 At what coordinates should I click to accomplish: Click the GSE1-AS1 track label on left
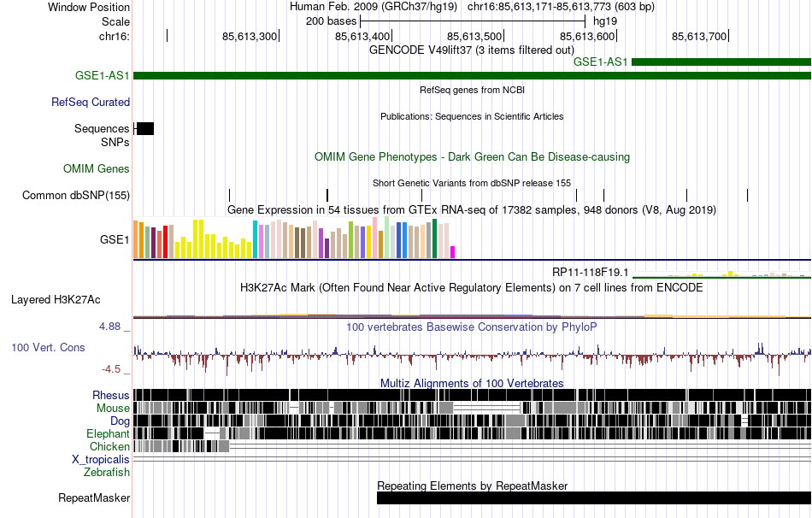[x=102, y=75]
